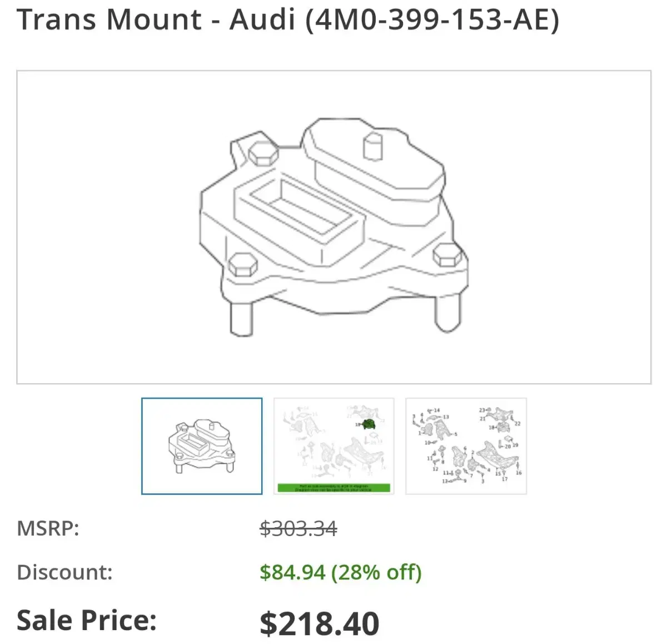Image resolution: width=667 pixels, height=644 pixels.
Task: Click the Discount label
Action: coord(64,572)
